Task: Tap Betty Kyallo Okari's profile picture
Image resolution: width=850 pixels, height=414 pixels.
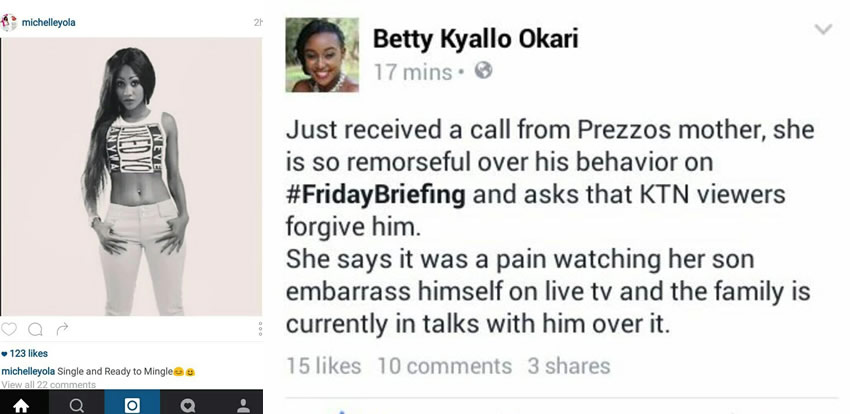Action: point(322,55)
